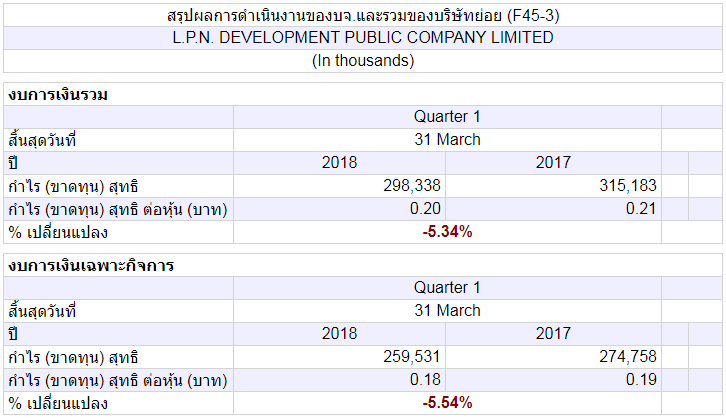This screenshot has width=726, height=418.
Task: Select the (F45-3) report heading row
Action: click(x=363, y=15)
